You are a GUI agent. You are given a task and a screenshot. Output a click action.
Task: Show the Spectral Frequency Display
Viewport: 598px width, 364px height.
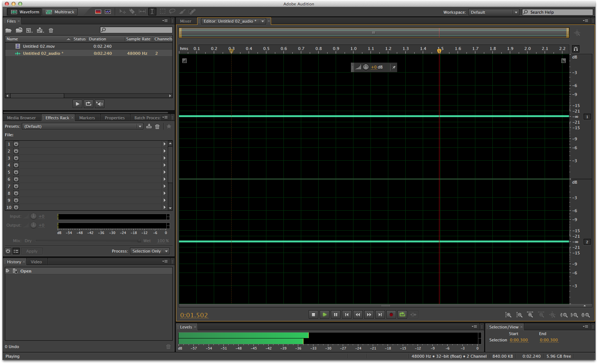98,12
